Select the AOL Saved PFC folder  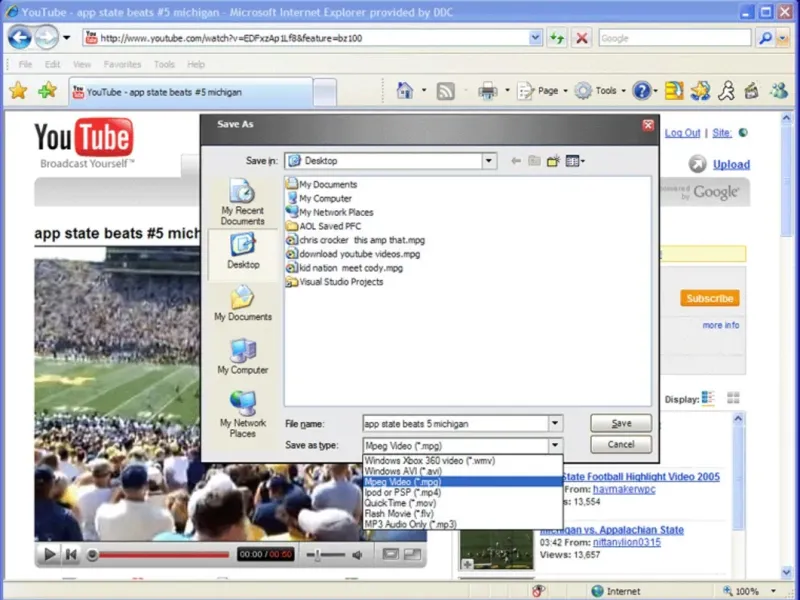click(x=323, y=226)
